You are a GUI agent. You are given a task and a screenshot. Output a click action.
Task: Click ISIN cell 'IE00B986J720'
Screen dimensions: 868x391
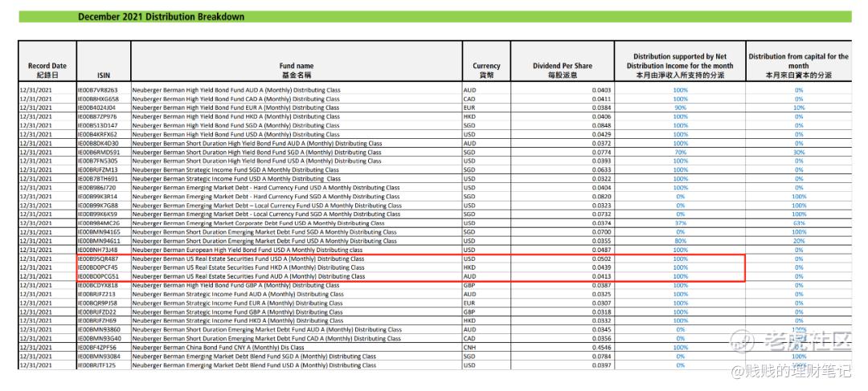[x=97, y=188]
